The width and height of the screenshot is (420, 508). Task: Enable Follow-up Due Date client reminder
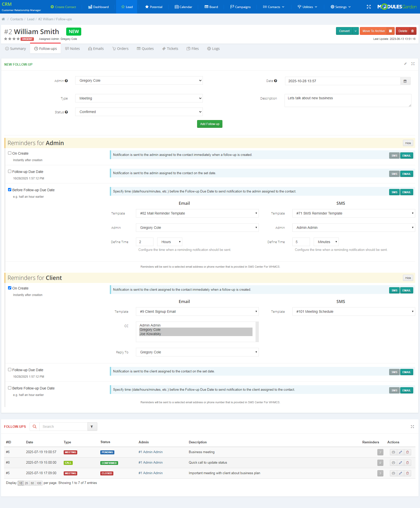[x=10, y=369]
